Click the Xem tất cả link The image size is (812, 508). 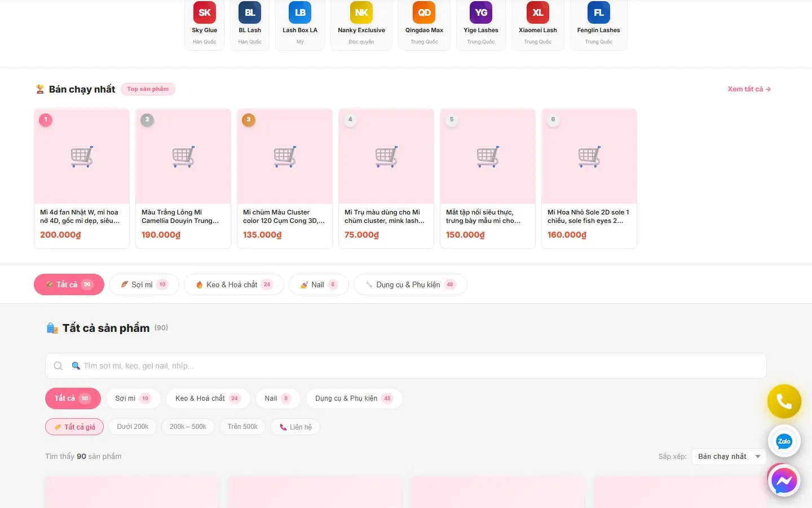coord(749,89)
